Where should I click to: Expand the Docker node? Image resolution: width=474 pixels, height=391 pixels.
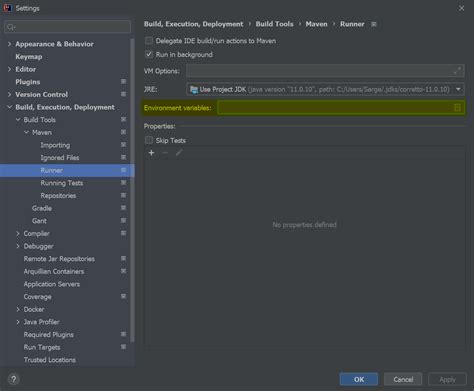pyautogui.click(x=18, y=309)
